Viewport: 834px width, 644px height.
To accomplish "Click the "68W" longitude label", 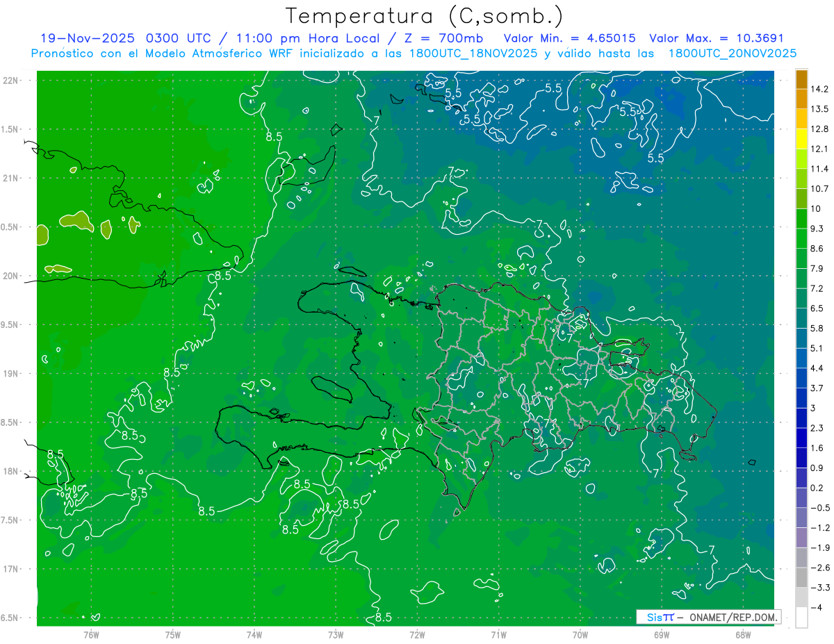I will [743, 635].
